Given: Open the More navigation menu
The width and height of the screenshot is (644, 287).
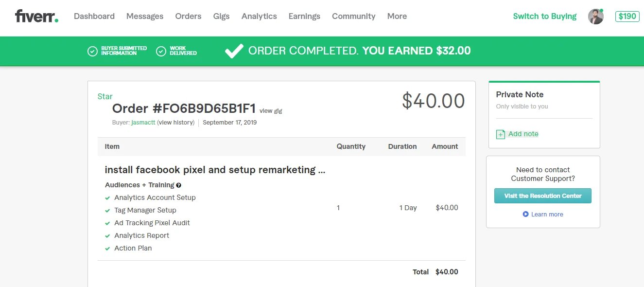Looking at the screenshot, I should click(397, 16).
